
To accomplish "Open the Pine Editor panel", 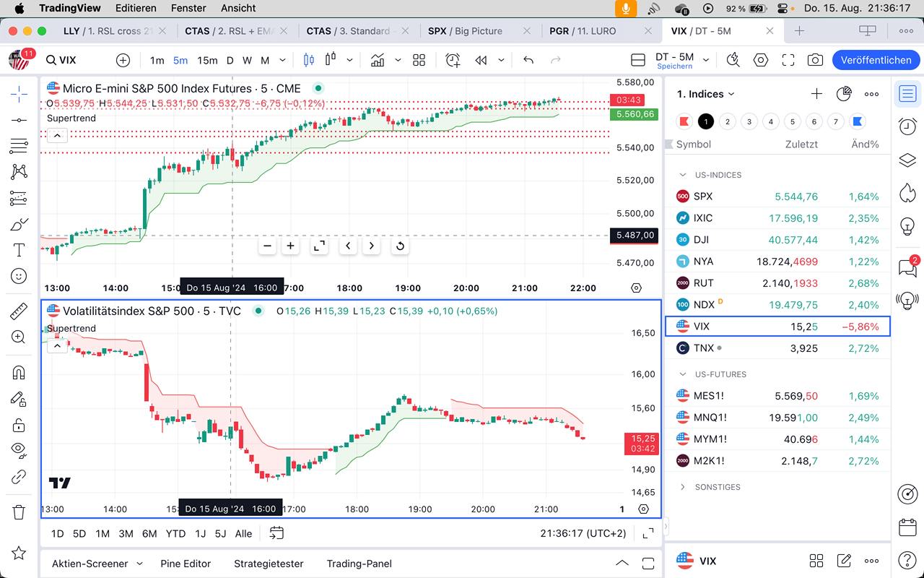I will 186,564.
